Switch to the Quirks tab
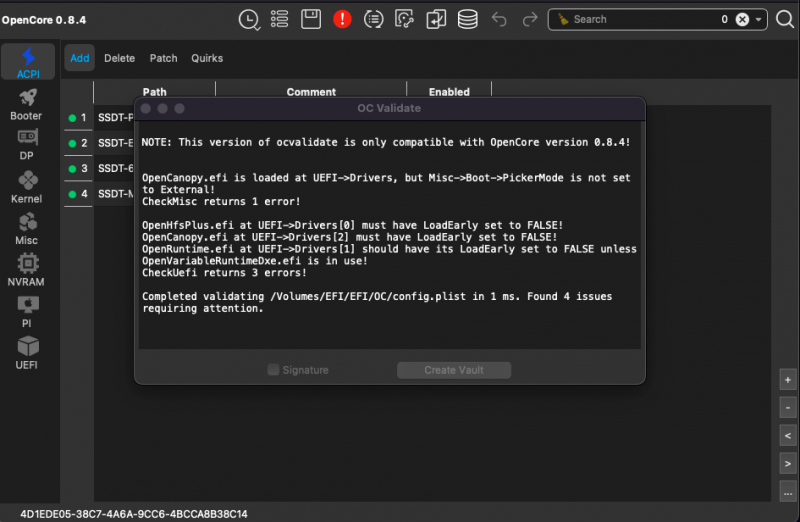The image size is (800, 522). point(207,58)
